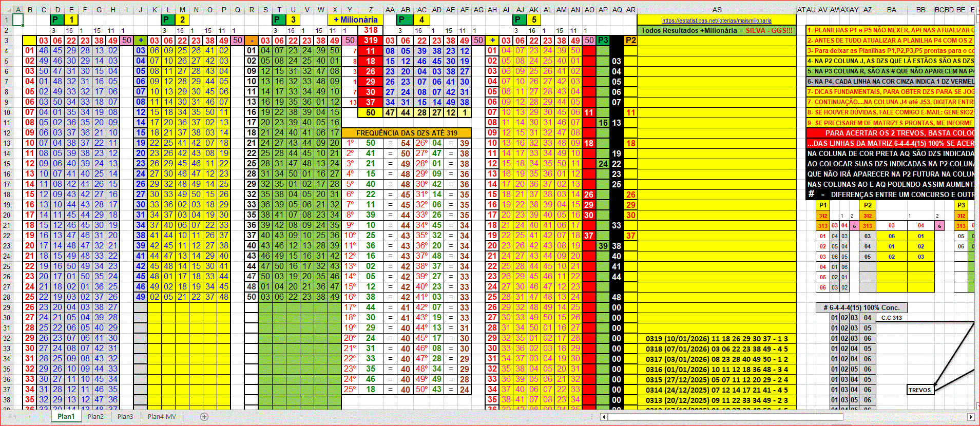Click the 'FREQUÊNCIA DAS DZS ATÉ 319' header
The width and height of the screenshot is (980, 426).
click(407, 133)
